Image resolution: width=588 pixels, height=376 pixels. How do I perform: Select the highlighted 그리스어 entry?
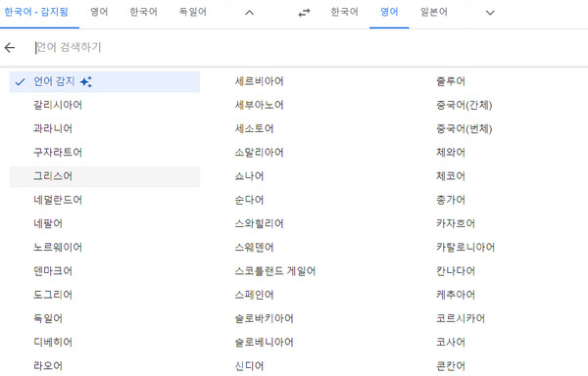(x=105, y=176)
